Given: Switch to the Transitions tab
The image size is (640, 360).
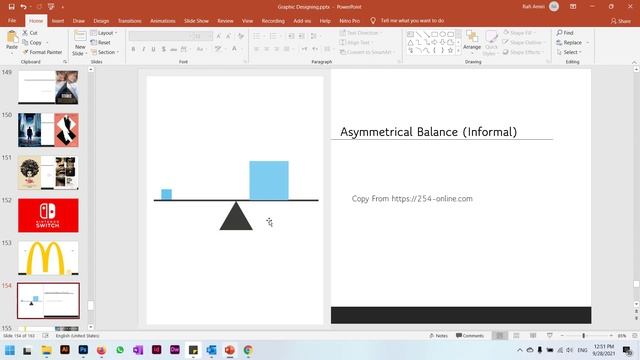Looking at the screenshot, I should click(x=129, y=21).
